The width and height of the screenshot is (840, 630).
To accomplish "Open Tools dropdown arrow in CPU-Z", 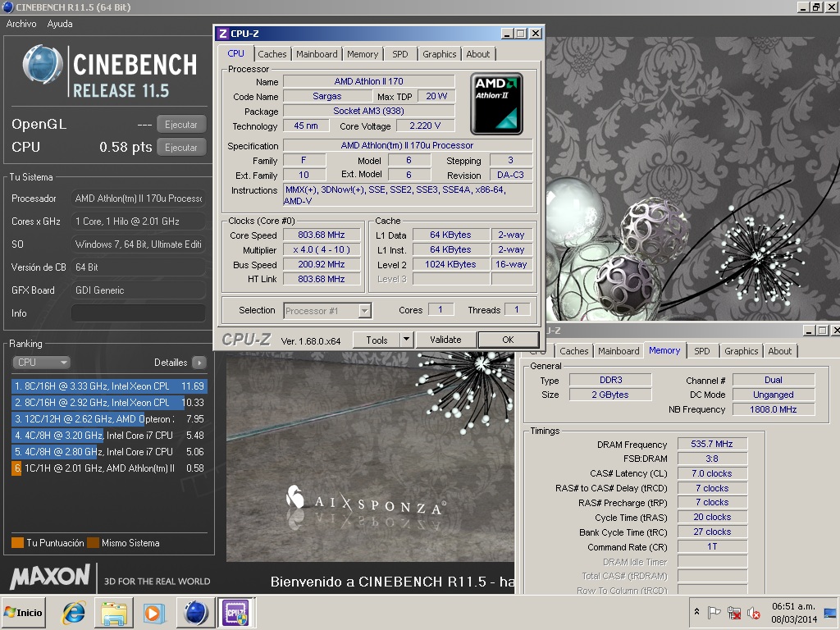I will click(406, 340).
